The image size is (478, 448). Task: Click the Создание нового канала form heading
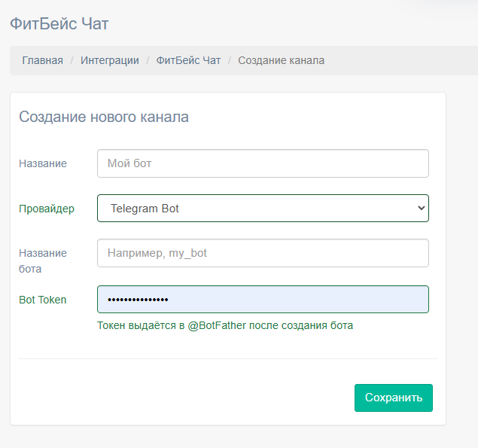pos(104,117)
